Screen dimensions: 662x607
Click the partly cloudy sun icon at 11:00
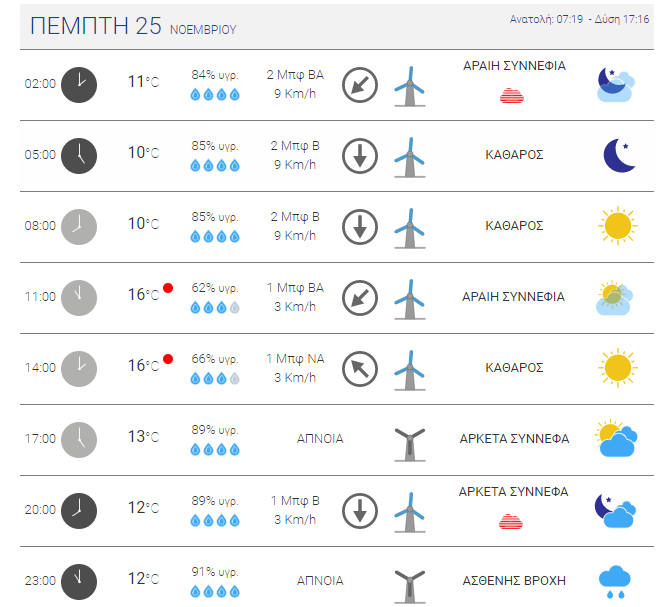click(614, 297)
